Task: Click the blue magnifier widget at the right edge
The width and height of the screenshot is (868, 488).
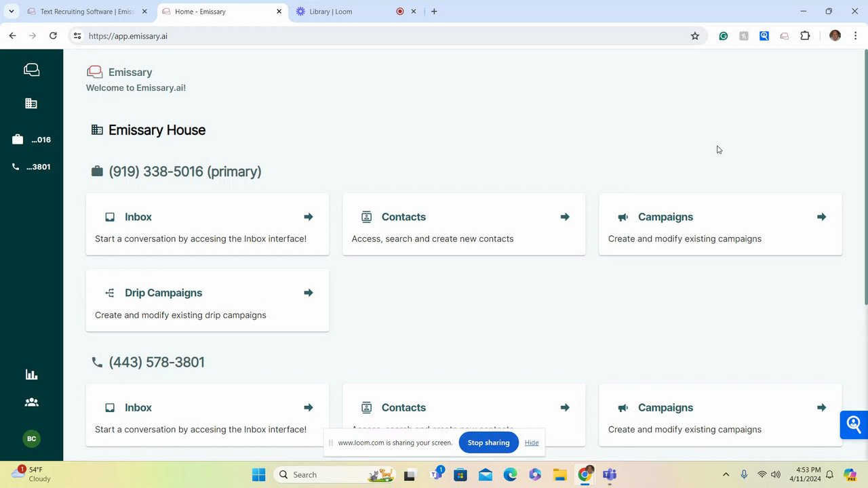Action: pos(854,425)
